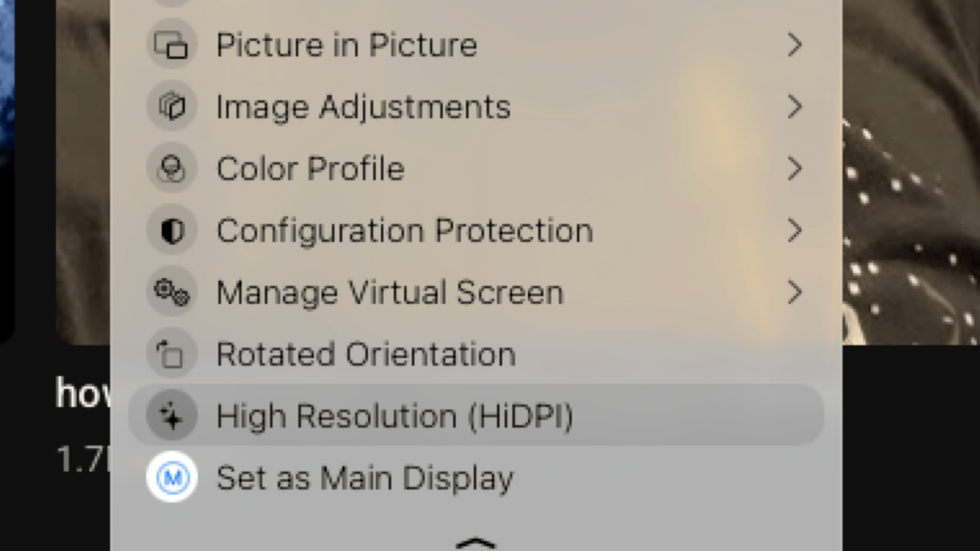The image size is (980, 551).
Task: Select the Configuration Protection menu label
Action: 405,230
